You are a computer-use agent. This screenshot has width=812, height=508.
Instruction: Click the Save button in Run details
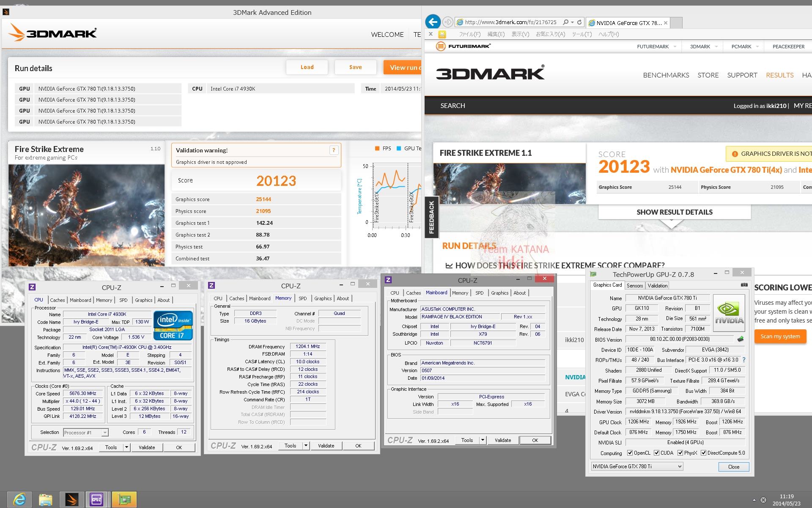pos(355,67)
